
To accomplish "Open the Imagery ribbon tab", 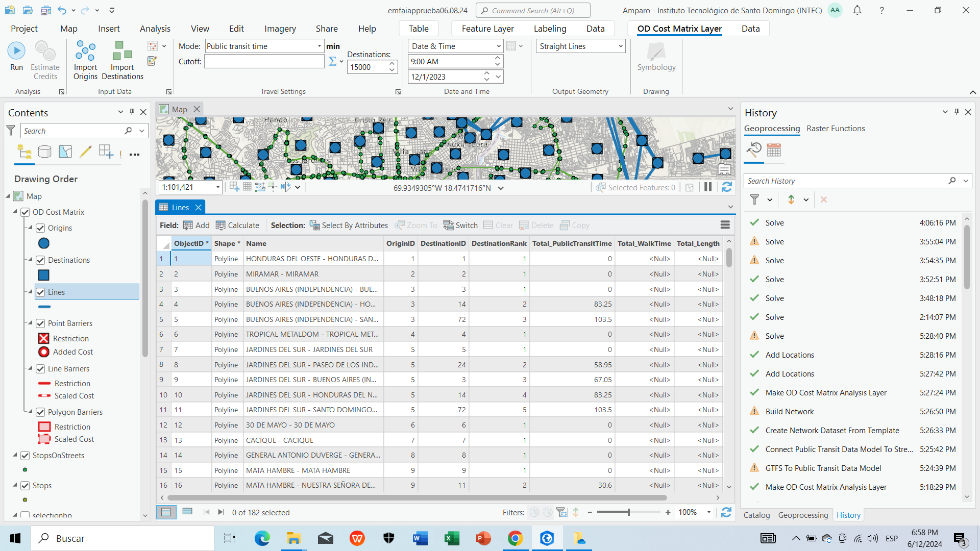I will tap(280, 29).
